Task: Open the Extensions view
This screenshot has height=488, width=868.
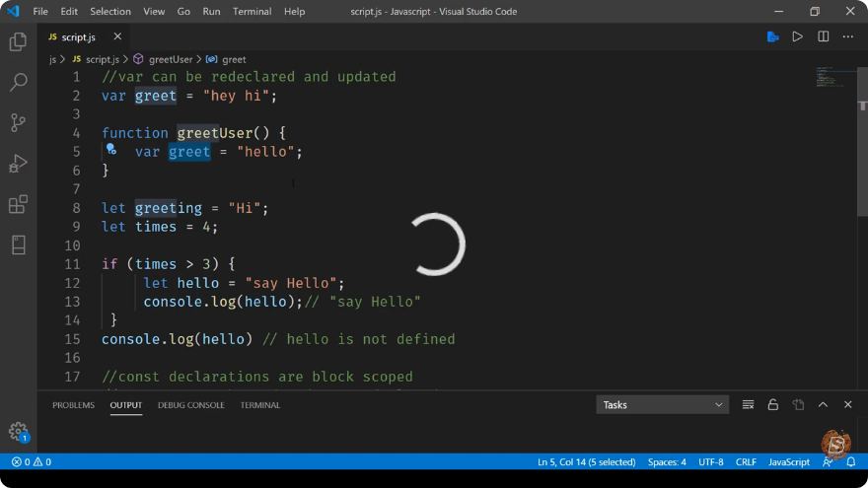Action: point(18,204)
